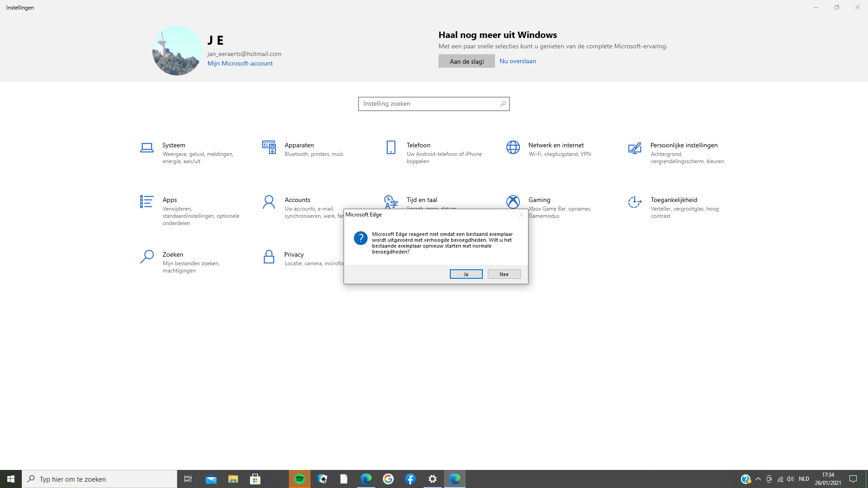The image size is (868, 488).
Task: Click Ja in Microsoft Edge dialog
Action: pos(466,274)
